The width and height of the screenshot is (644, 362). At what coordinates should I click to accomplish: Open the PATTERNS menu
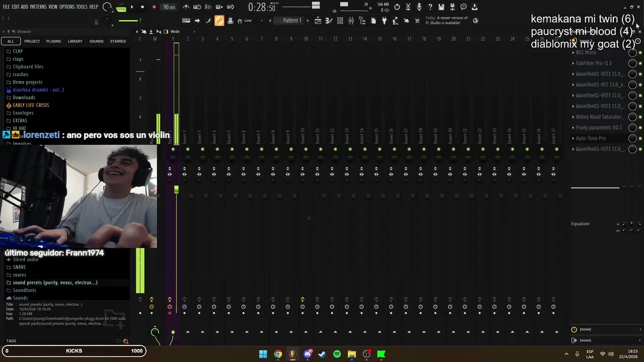pyautogui.click(x=38, y=7)
